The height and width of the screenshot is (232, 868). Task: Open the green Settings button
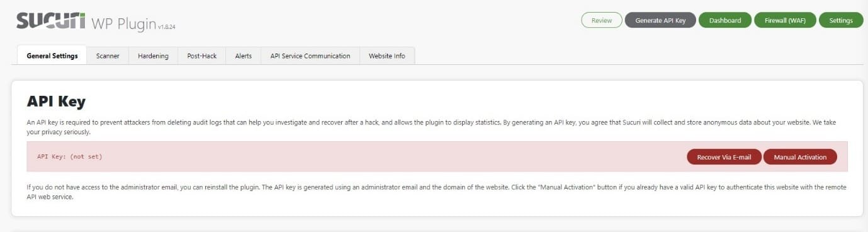click(x=840, y=20)
